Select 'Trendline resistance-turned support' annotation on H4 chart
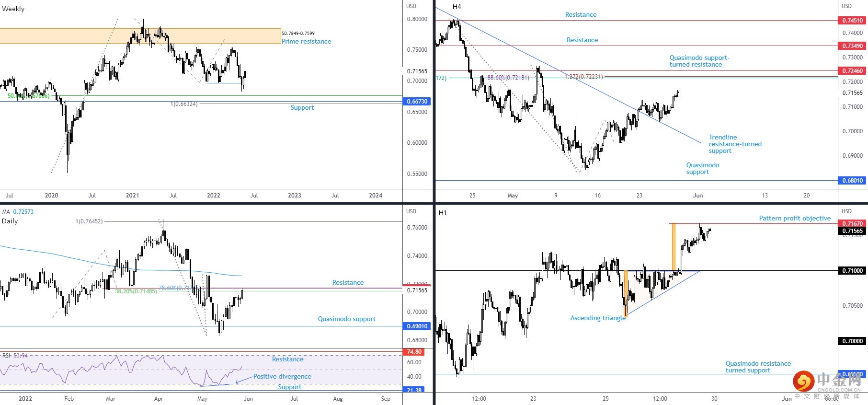The height and width of the screenshot is (405, 868). [x=735, y=144]
